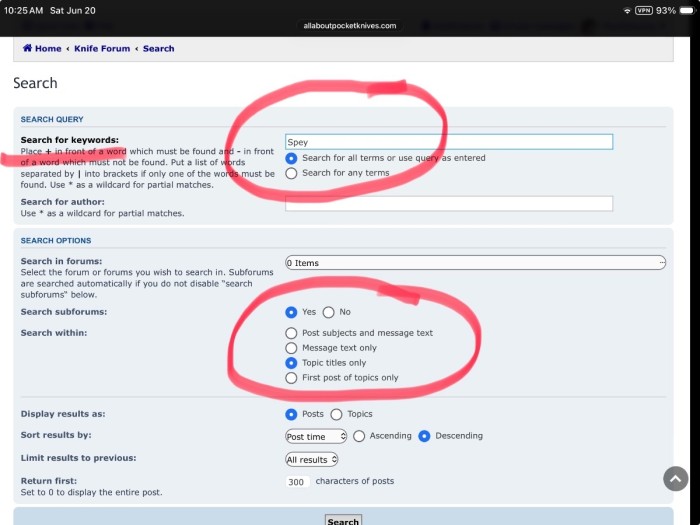Select No for Search subforums
Viewport: 700px width, 525px height.
(x=329, y=312)
